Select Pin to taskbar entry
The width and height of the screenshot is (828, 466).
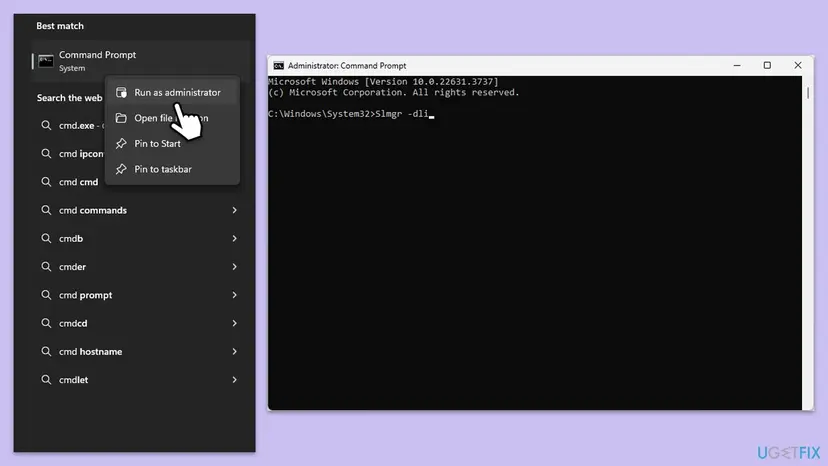(172, 169)
